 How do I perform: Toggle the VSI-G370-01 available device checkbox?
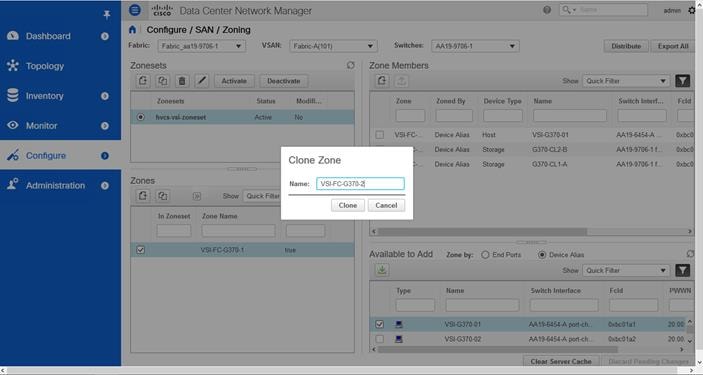(x=380, y=324)
